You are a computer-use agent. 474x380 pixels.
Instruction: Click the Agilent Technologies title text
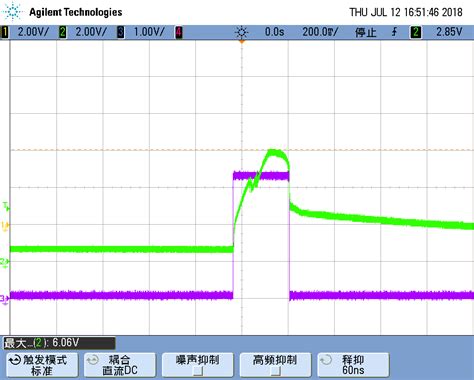[76, 12]
